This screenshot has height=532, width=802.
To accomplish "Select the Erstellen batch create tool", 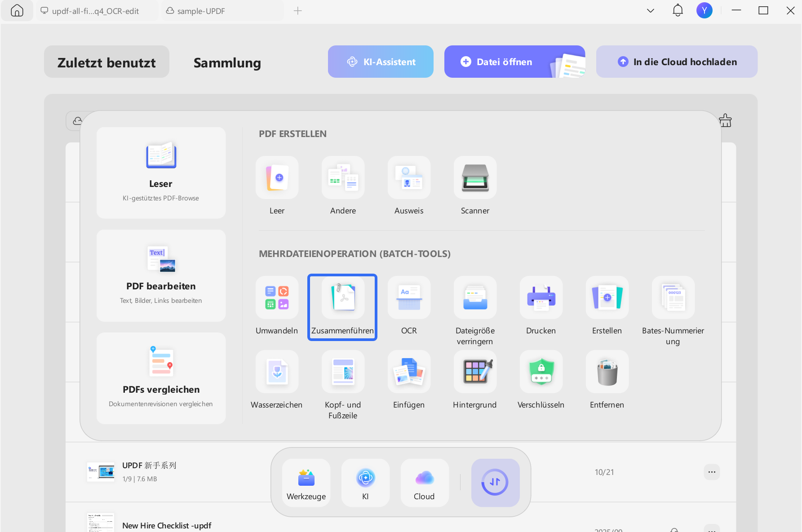I will click(x=607, y=297).
